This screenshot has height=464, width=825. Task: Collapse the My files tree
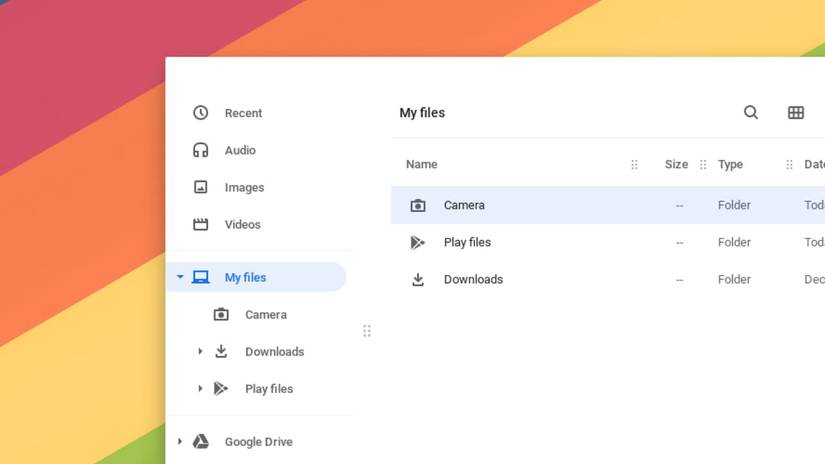(180, 277)
